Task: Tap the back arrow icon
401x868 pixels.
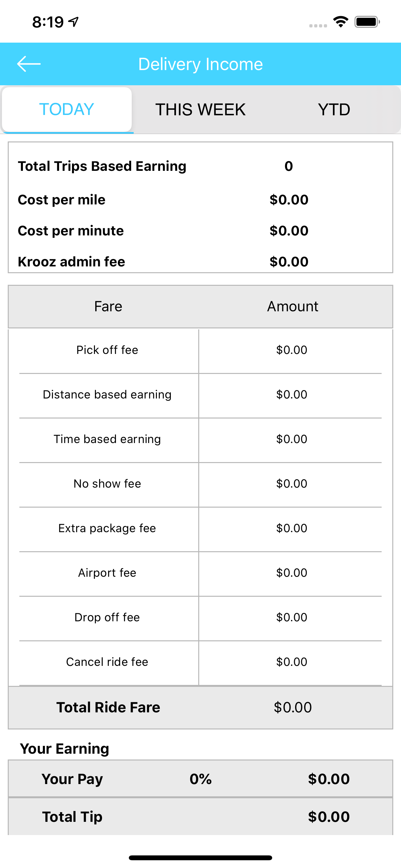Action: tap(29, 64)
